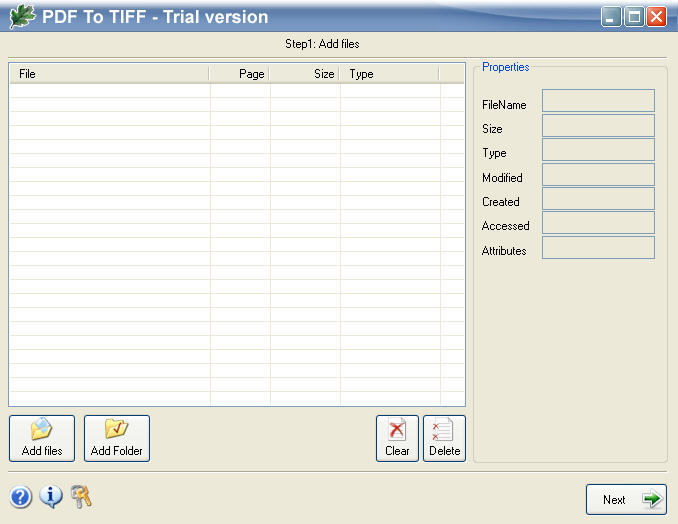Image resolution: width=678 pixels, height=524 pixels.
Task: Click the 'Step1: Add files' heading
Action: 322,44
